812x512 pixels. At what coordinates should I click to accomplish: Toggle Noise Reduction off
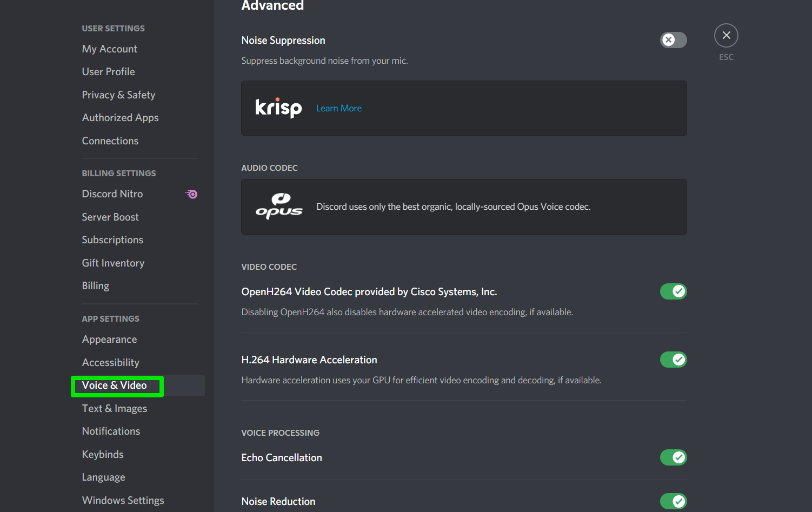[x=674, y=501]
